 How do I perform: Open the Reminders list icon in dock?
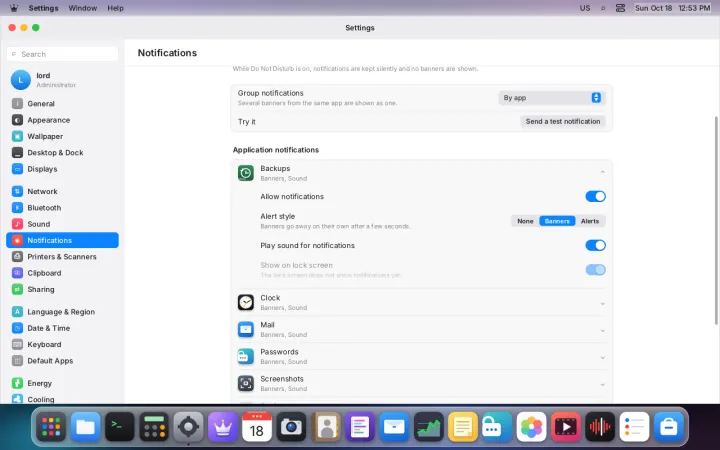[x=634, y=427]
